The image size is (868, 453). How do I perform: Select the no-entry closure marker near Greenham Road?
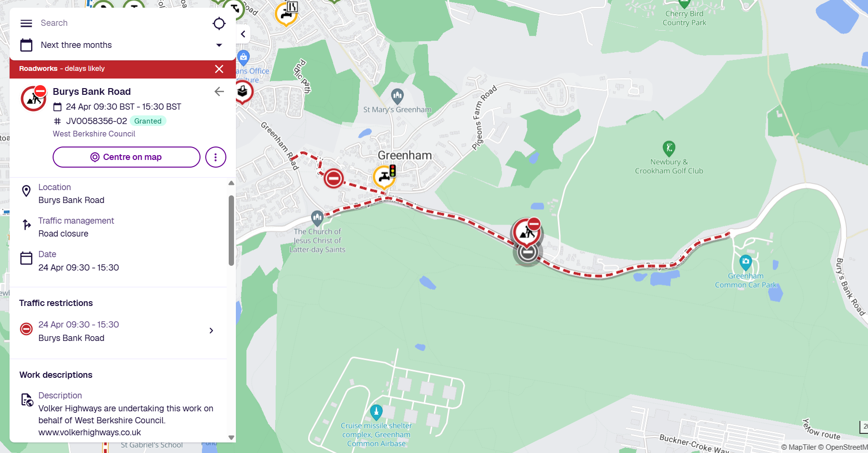(x=334, y=179)
